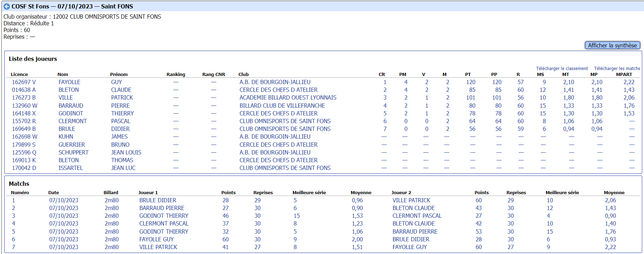
Task: Click club ACADEMIE BILLARD OUEST LYONNAIS
Action: click(288, 97)
